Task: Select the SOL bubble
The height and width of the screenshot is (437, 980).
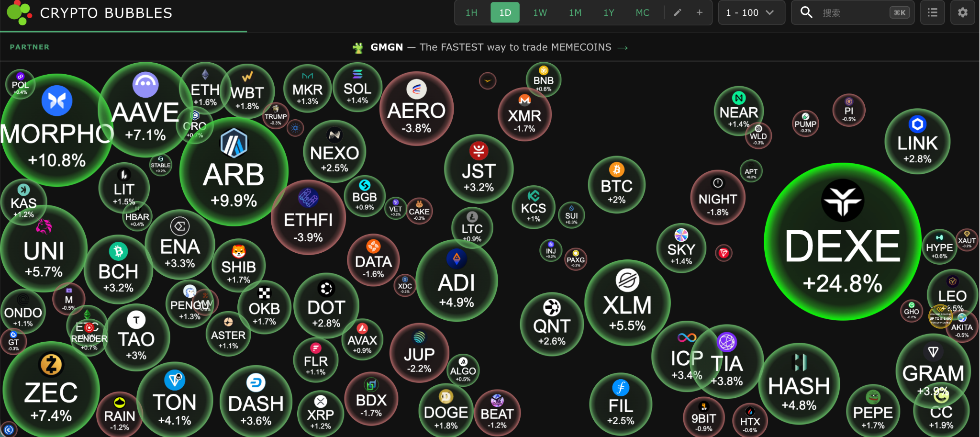Action: point(357,87)
